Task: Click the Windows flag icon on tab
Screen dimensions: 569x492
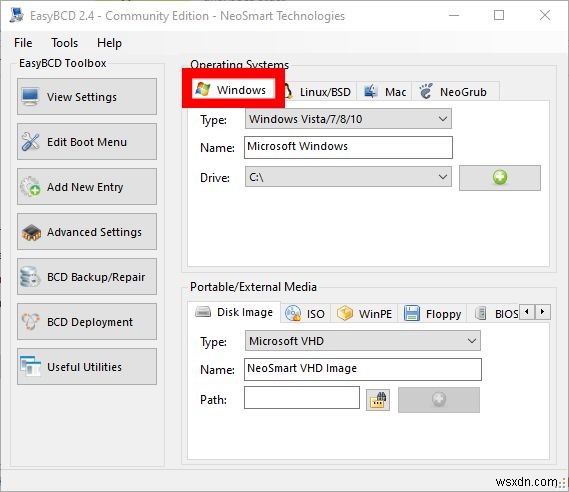Action: click(x=202, y=89)
